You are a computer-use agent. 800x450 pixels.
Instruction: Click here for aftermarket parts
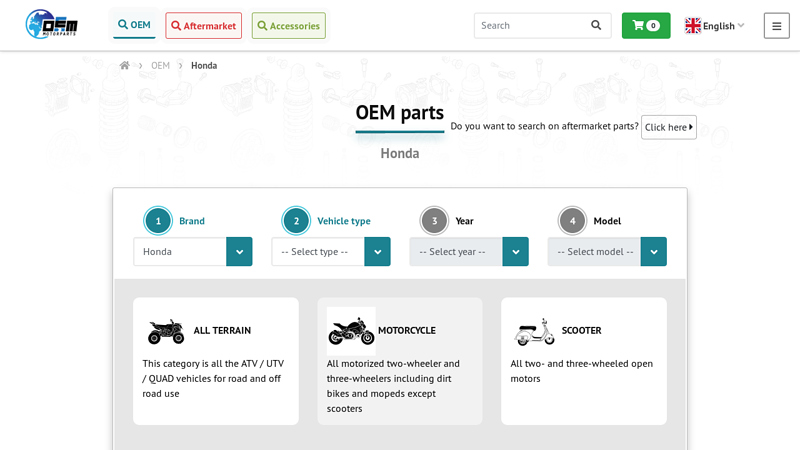[x=669, y=127]
